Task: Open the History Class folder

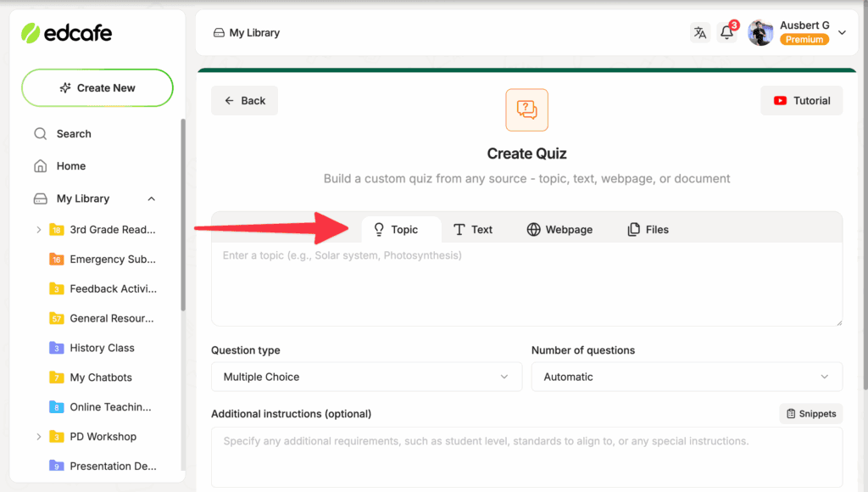Action: [x=102, y=348]
